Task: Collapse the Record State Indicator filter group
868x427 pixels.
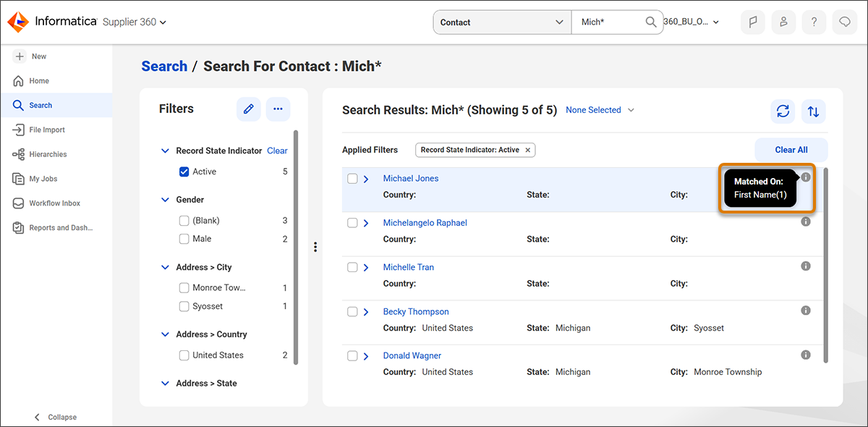Action: [165, 151]
